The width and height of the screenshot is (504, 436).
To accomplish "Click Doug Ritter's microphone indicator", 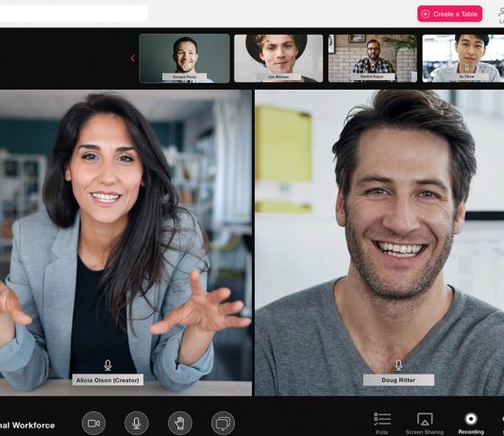I will pos(398,365).
